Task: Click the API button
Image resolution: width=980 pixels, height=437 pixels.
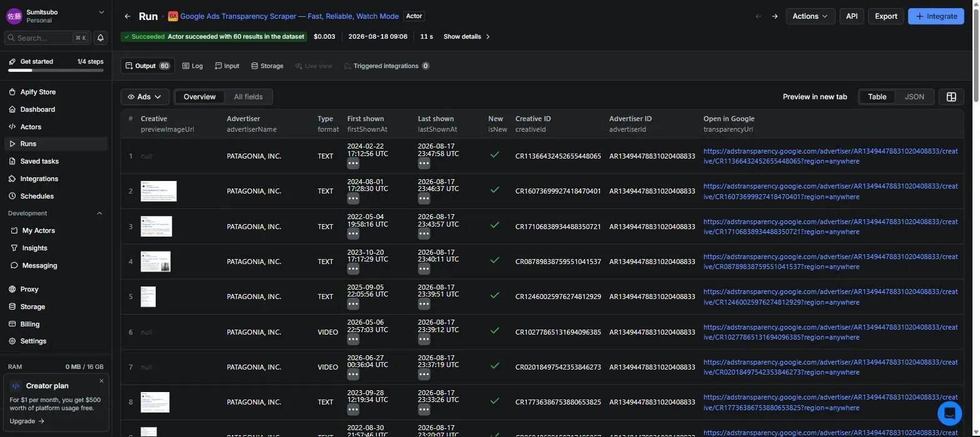Action: (852, 16)
